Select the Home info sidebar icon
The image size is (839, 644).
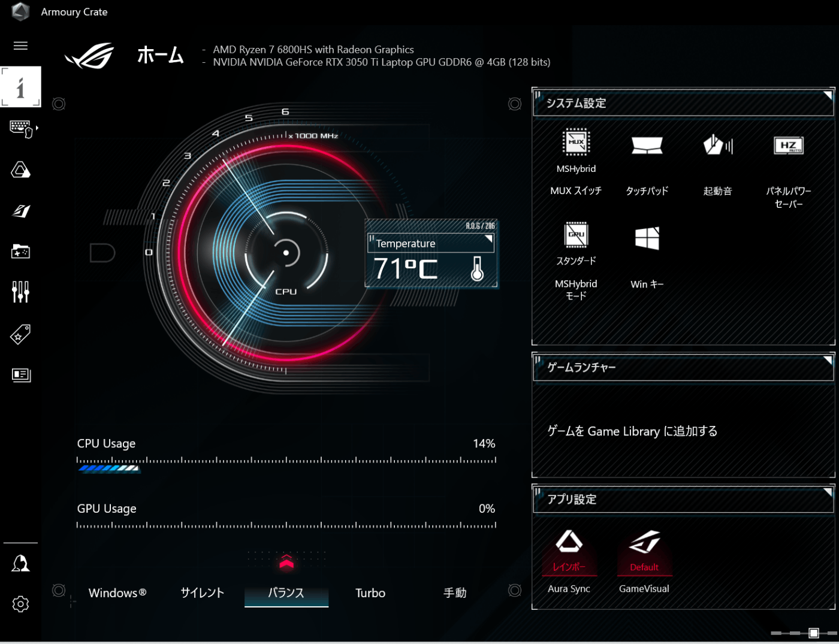click(x=20, y=87)
